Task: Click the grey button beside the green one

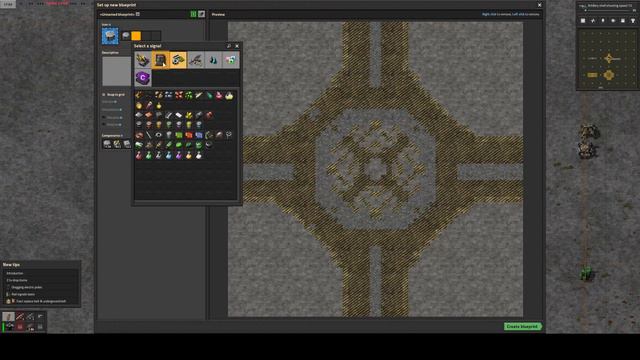Action: [202, 14]
